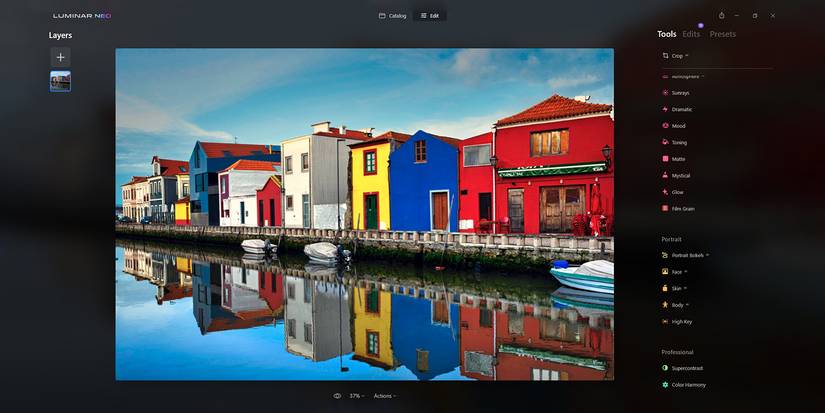Open the Crop tool
825x413 pixels.
tap(676, 56)
